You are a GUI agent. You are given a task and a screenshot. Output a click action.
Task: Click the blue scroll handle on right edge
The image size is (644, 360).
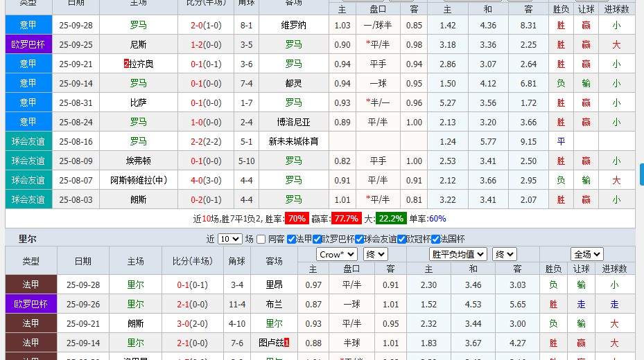coord(641,174)
